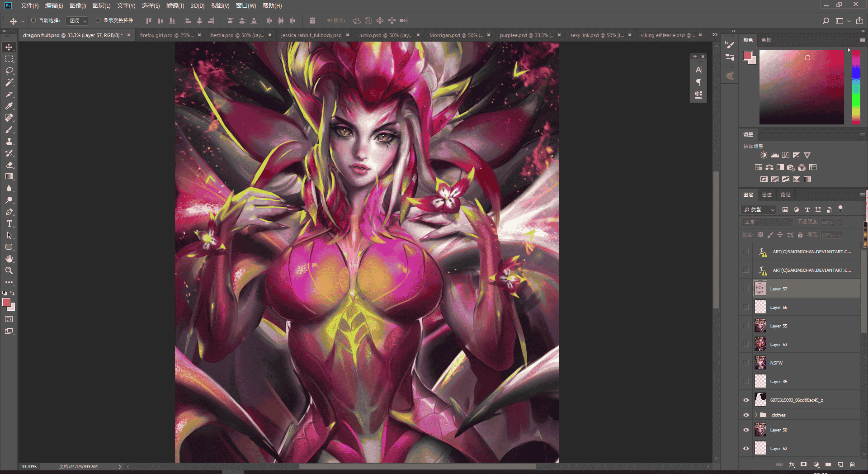Image resolution: width=868 pixels, height=474 pixels.
Task: Select the Magic Wand tool
Action: (x=9, y=82)
